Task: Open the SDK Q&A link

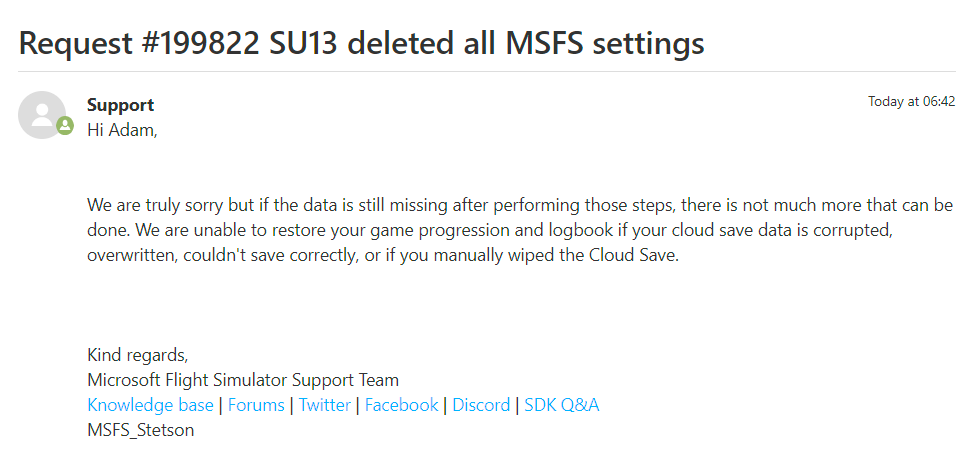Action: pyautogui.click(x=561, y=405)
